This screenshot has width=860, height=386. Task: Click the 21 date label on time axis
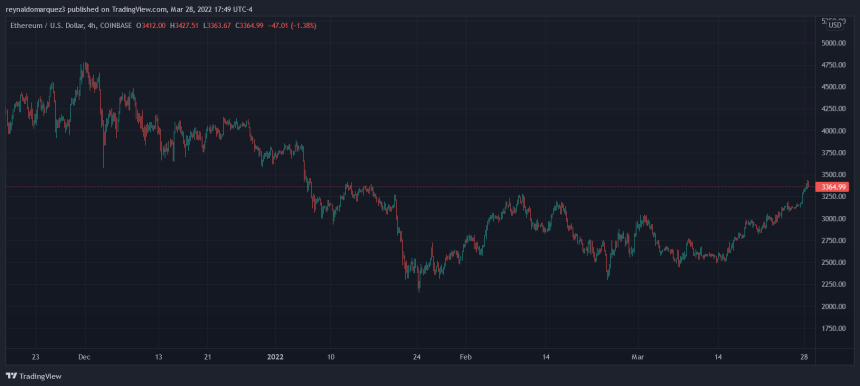207,357
